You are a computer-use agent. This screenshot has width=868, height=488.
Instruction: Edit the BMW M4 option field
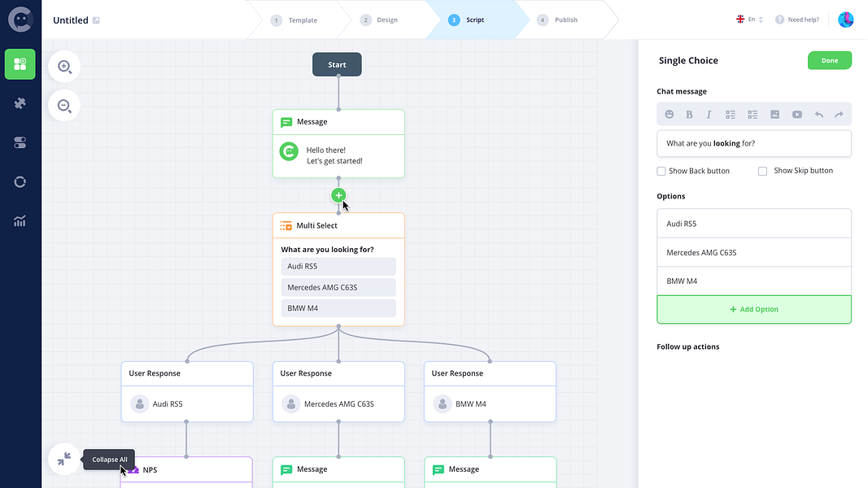pos(754,281)
